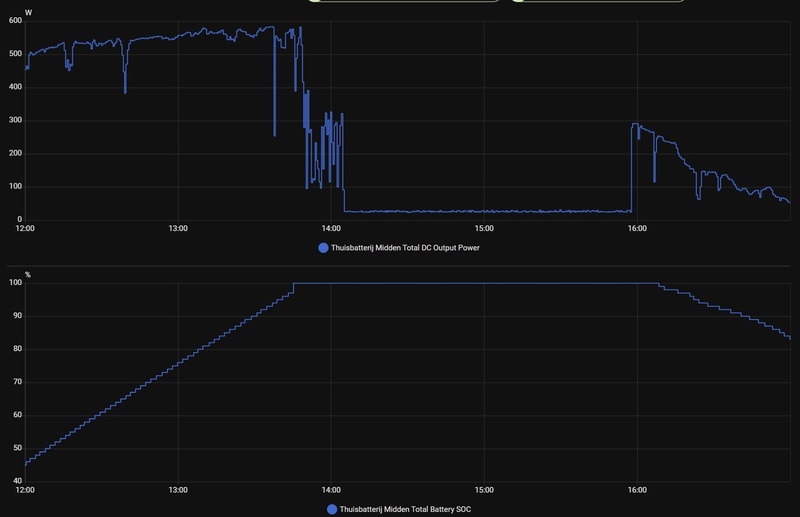Click the 70 value on percent axis
800x517 pixels.
[x=17, y=382]
